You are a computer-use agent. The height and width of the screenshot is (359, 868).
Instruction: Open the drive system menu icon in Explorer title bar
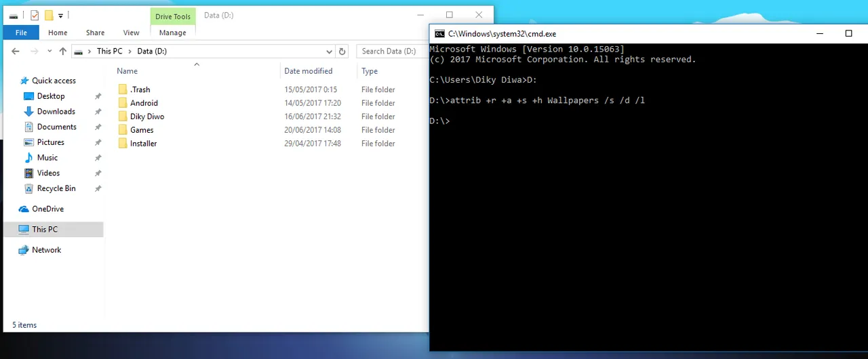tap(14, 16)
